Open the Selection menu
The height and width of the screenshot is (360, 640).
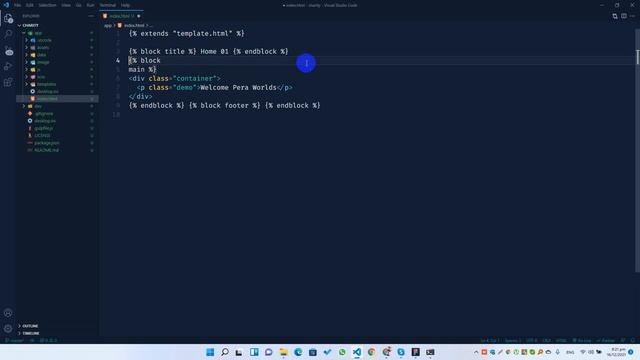tap(47, 5)
